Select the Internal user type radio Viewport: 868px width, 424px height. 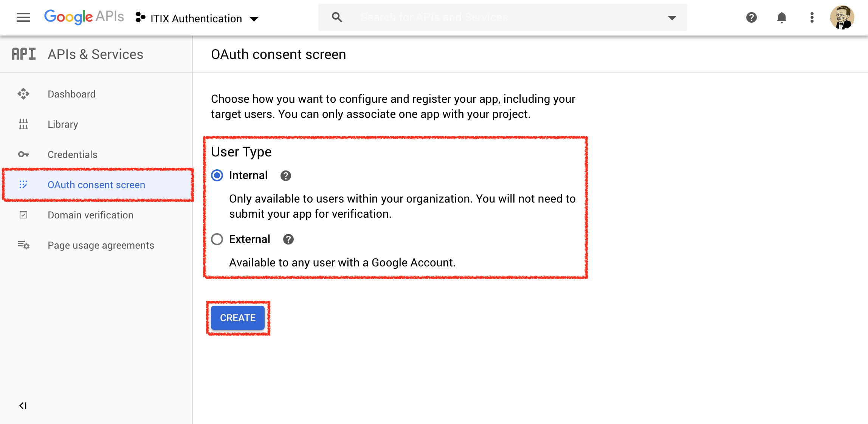(x=217, y=175)
